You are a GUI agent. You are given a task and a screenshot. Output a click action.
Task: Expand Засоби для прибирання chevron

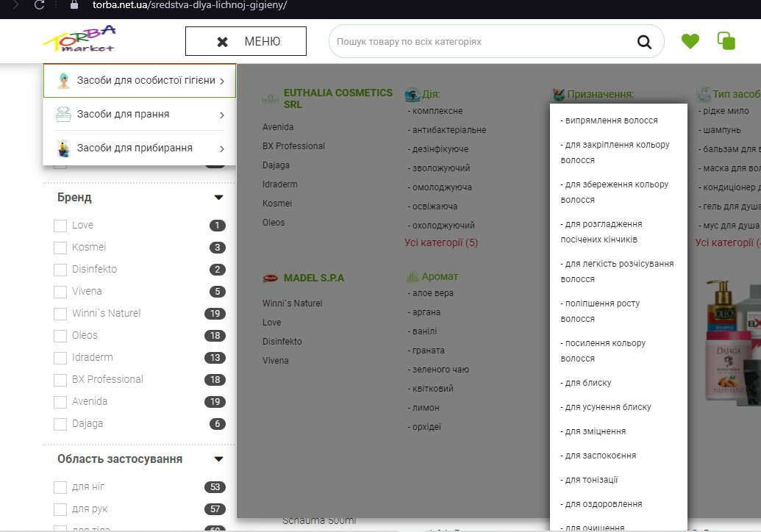tap(222, 149)
